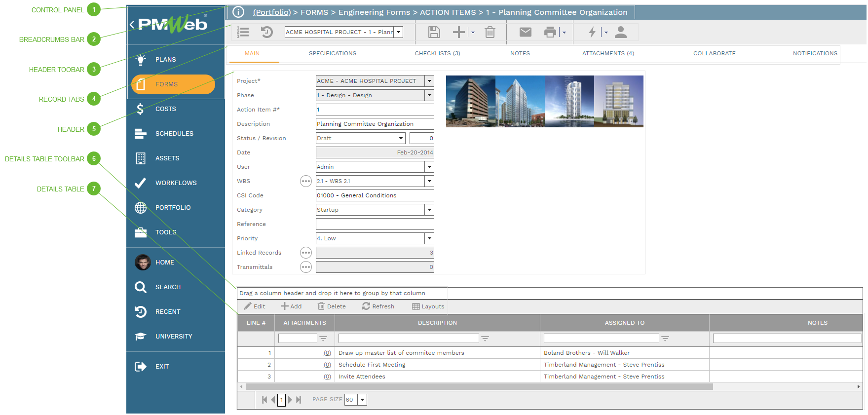Click the Assigned To column filter icon

[665, 339]
